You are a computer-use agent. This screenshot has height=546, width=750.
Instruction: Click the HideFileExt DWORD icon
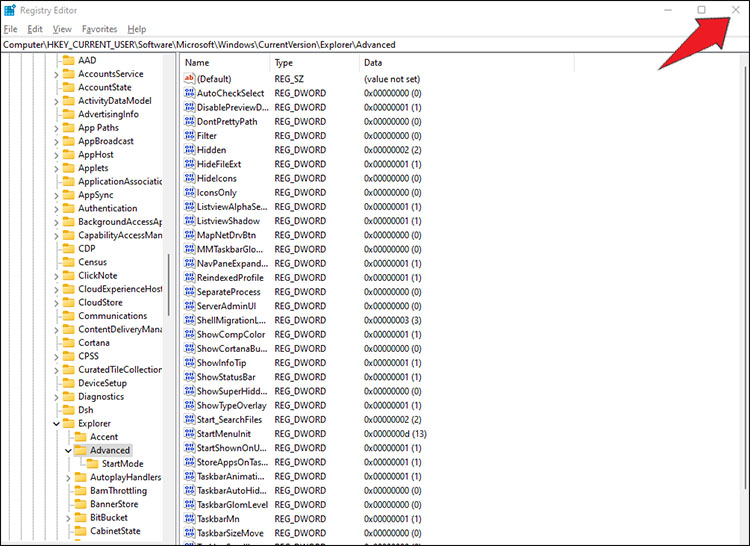pos(189,164)
